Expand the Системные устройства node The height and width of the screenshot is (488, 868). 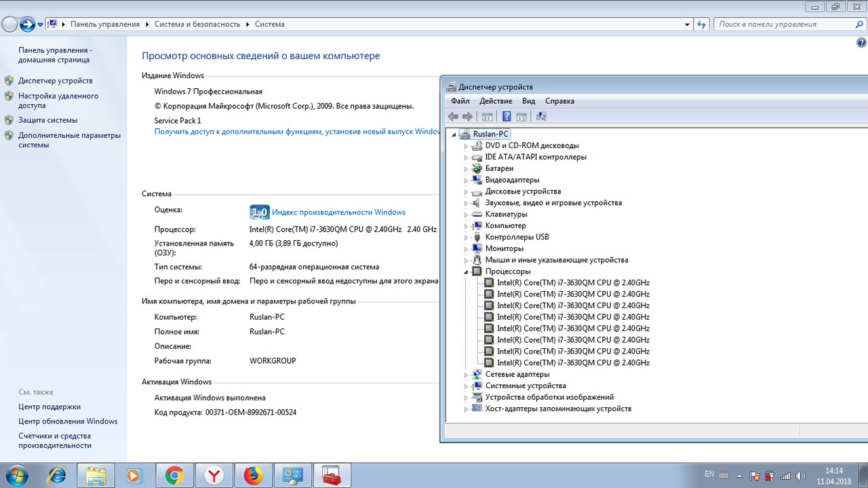(x=466, y=386)
